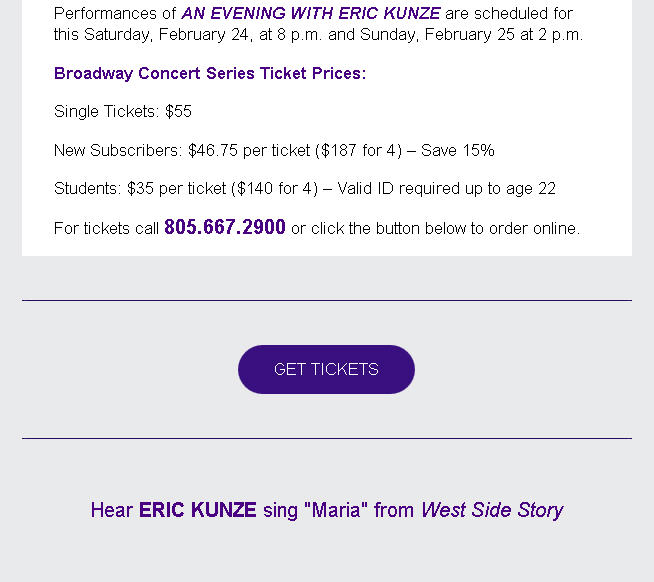Click the italic AN EVENING WITH ERIC KUNZE title
The height and width of the screenshot is (582, 654).
(311, 14)
